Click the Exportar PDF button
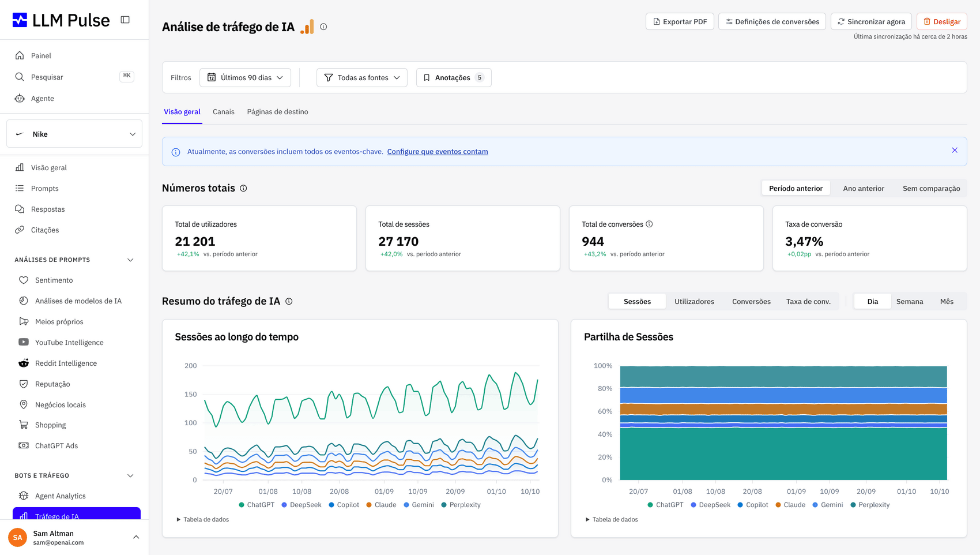The image size is (980, 555). tap(680, 21)
